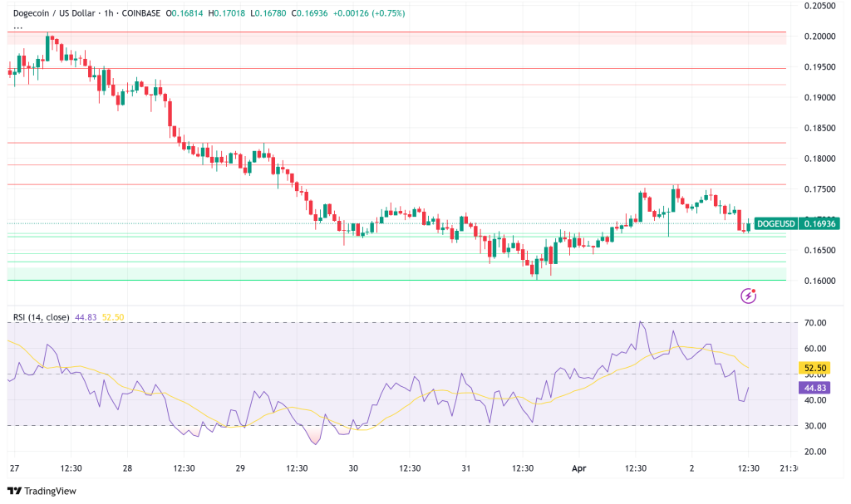Expand the three-dots indicator legend
The image size is (851, 504).
[18, 27]
